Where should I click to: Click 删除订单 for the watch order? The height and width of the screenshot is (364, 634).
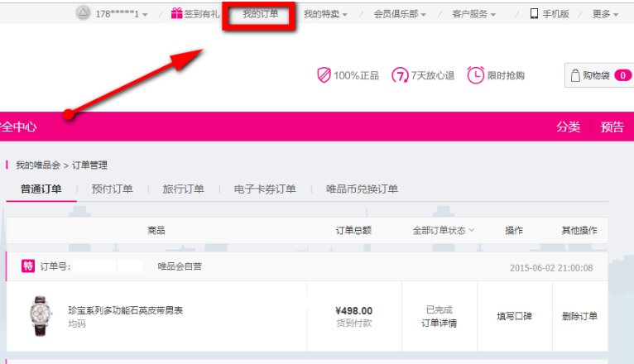580,316
